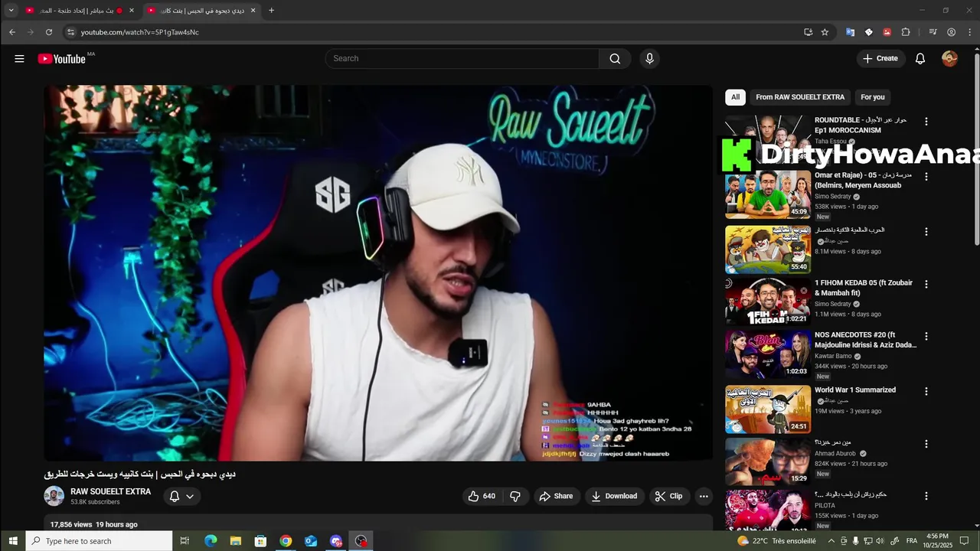Launch Microsoft Edge from taskbar

211,541
